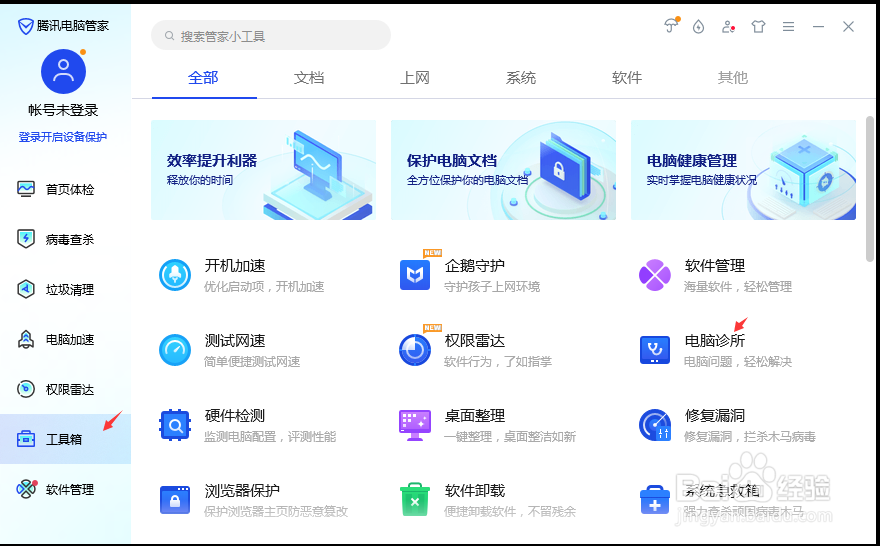The image size is (880, 546).
Task: Open the skin shirt icon
Action: point(758,26)
